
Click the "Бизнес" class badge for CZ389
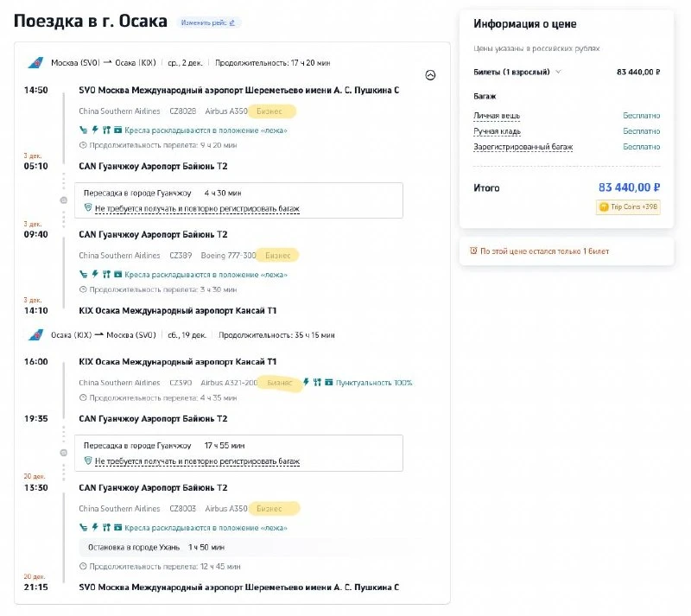[277, 256]
